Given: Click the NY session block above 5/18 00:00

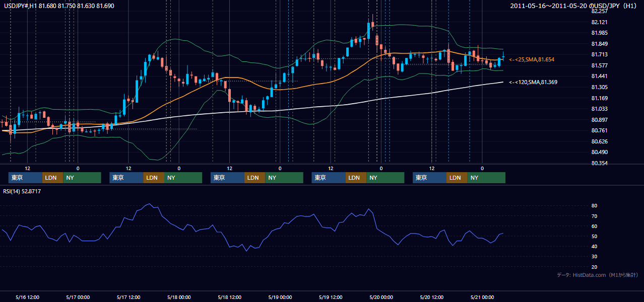Looking at the screenshot, I should [x=183, y=178].
